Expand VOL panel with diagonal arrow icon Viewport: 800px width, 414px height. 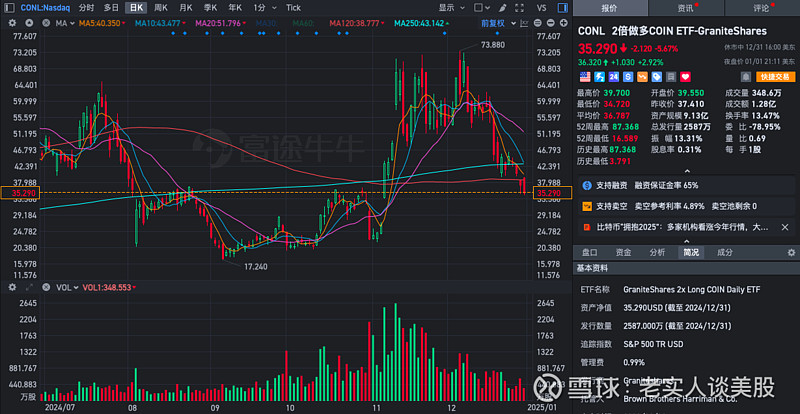pos(29,287)
